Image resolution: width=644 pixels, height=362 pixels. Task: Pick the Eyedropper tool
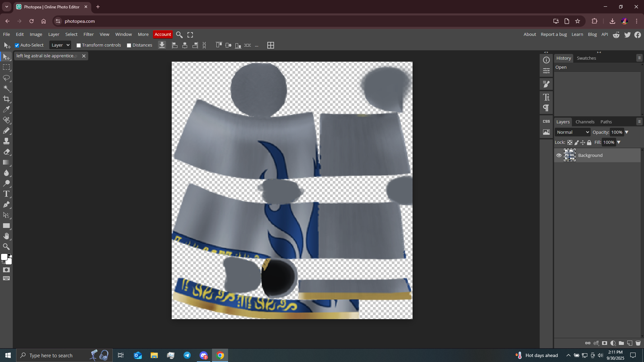pos(6,110)
